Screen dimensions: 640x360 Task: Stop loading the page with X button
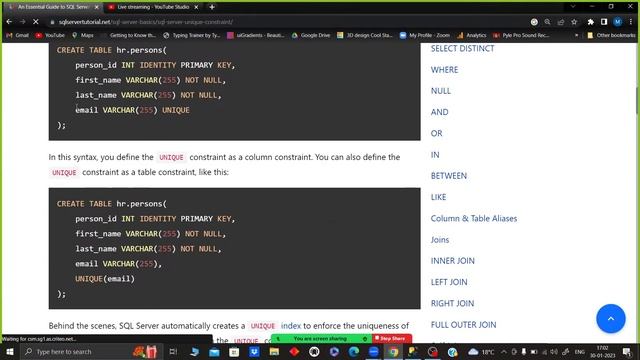[x=36, y=22]
